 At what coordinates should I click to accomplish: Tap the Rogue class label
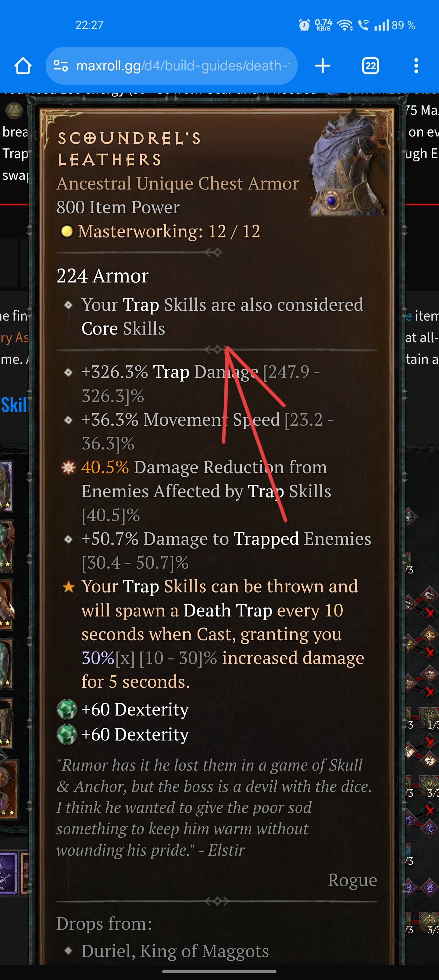click(352, 880)
